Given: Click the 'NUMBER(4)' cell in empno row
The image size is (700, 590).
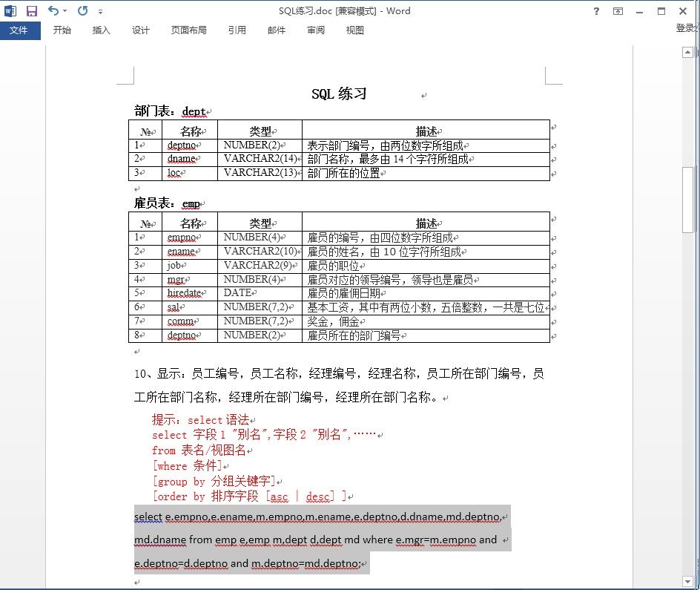Looking at the screenshot, I should coord(260,237).
